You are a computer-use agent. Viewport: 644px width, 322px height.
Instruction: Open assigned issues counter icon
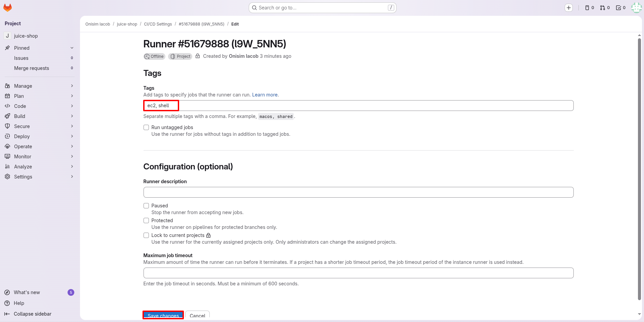[x=590, y=8]
